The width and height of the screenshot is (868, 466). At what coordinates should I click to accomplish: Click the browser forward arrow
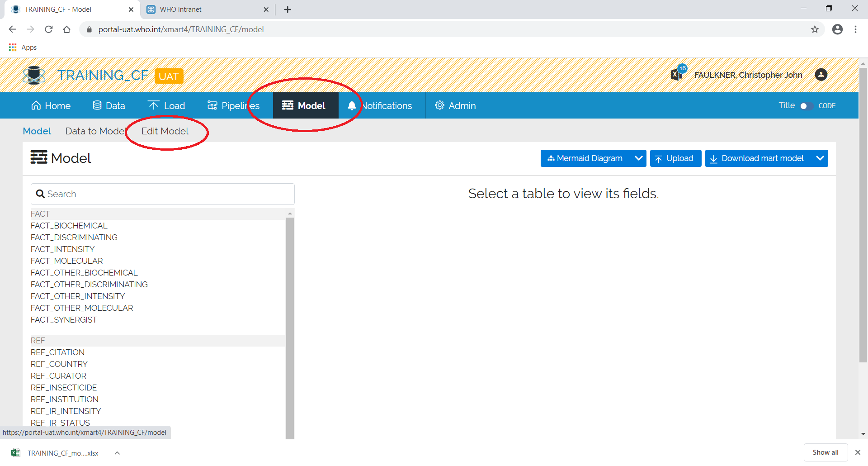[30, 29]
